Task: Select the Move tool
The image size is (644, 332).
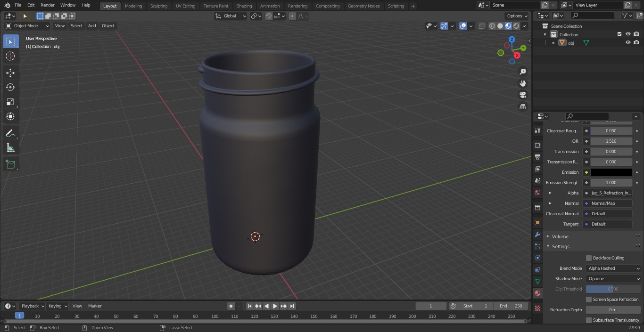Action: [10, 73]
